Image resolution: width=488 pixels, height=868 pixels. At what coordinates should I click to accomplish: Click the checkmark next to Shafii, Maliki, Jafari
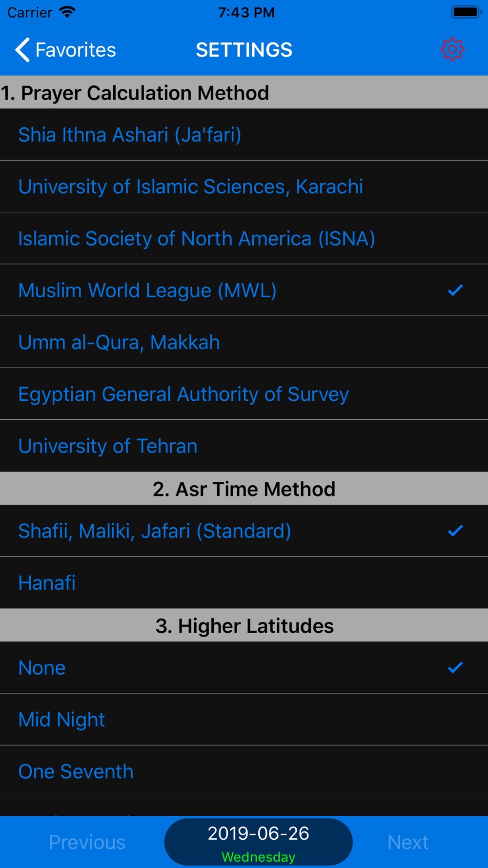tap(455, 531)
